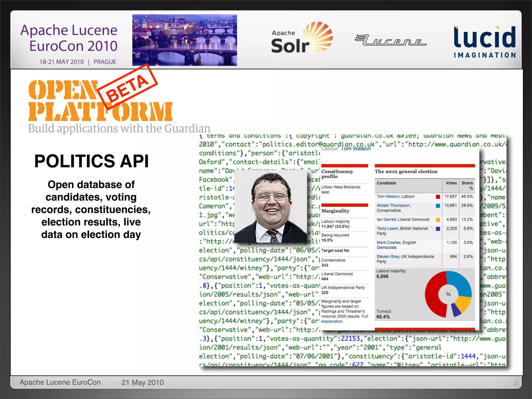
Task: Click the 1,150 votes cell
Action: coord(452,243)
